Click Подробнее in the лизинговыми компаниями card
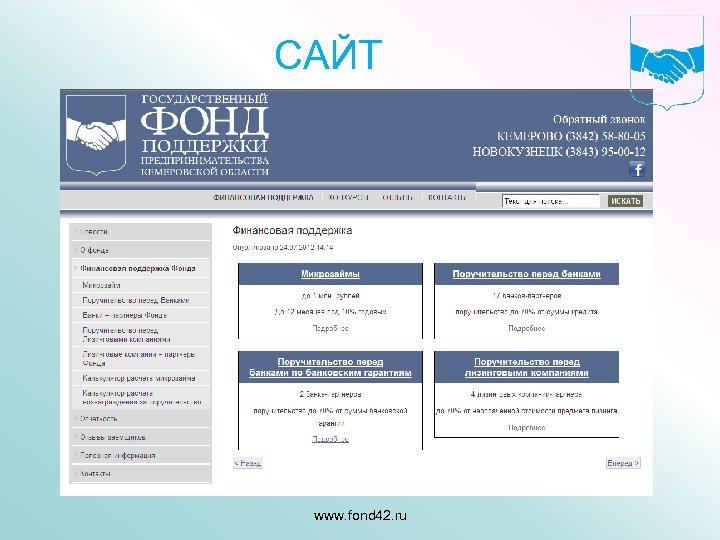Screen dimensions: 720x540 [526, 428]
